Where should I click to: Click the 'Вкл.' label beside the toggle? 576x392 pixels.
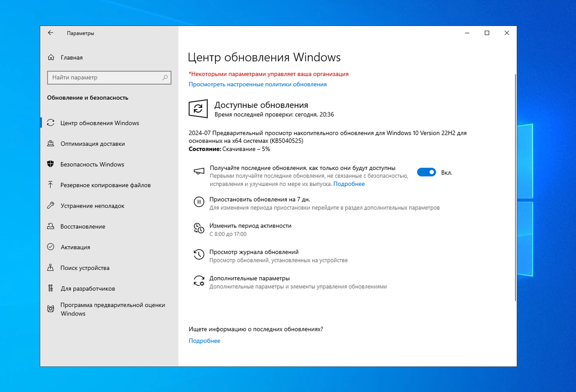tap(447, 173)
